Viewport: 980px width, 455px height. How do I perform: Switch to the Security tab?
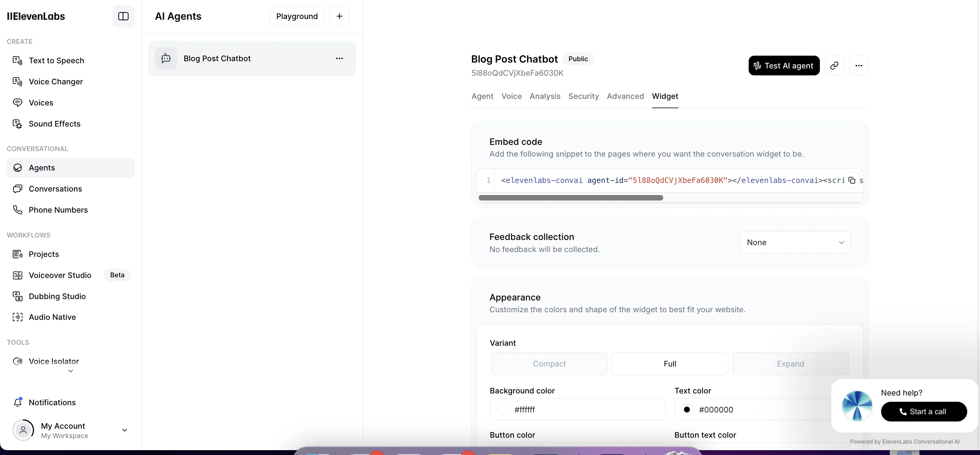click(x=583, y=96)
